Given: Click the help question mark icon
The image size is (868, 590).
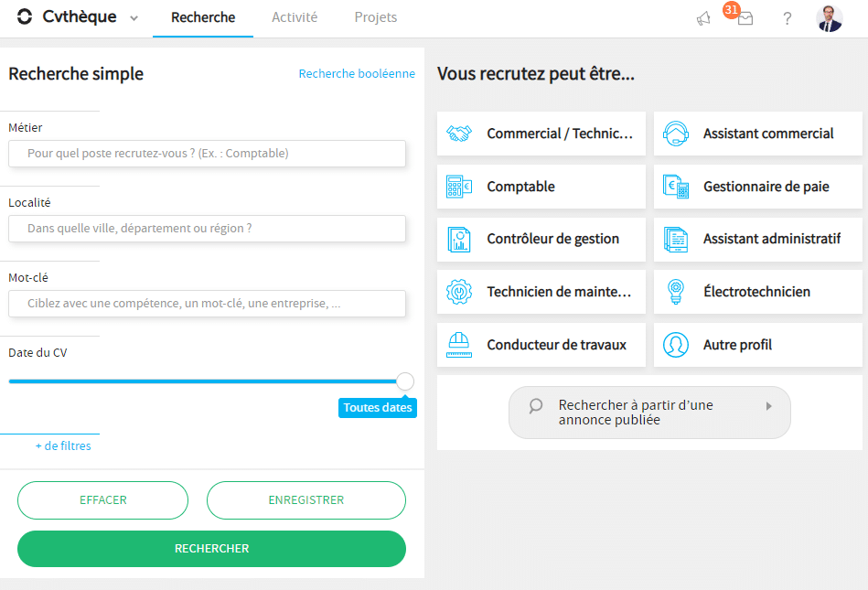Looking at the screenshot, I should coord(787,18).
